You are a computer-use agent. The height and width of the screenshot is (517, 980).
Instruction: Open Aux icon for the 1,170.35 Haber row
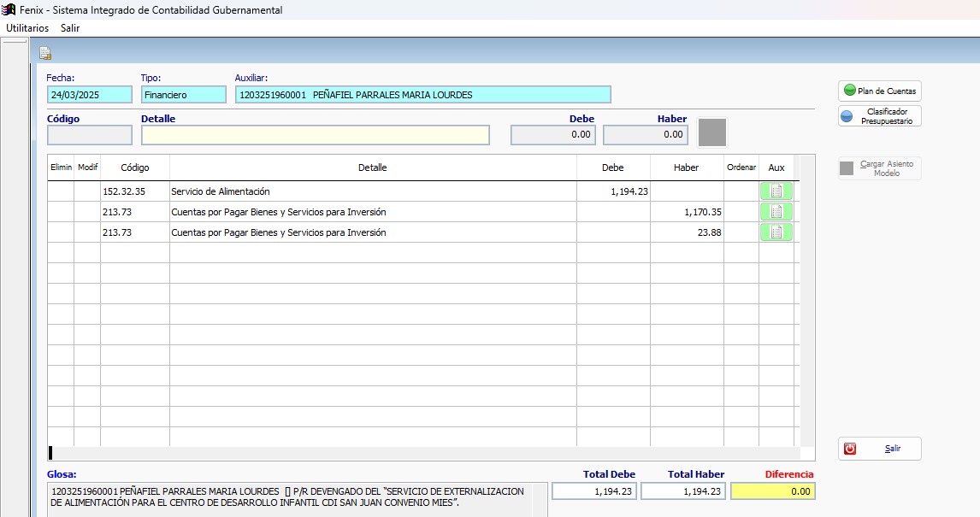point(776,212)
